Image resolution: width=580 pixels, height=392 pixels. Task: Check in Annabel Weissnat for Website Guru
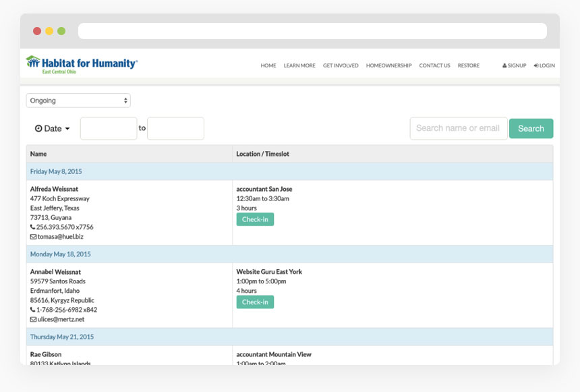click(255, 302)
